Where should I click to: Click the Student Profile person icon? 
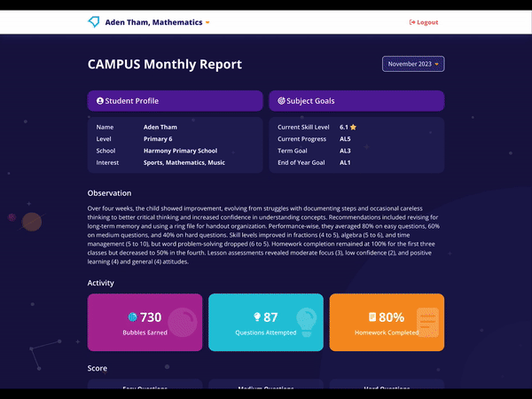tap(99, 101)
